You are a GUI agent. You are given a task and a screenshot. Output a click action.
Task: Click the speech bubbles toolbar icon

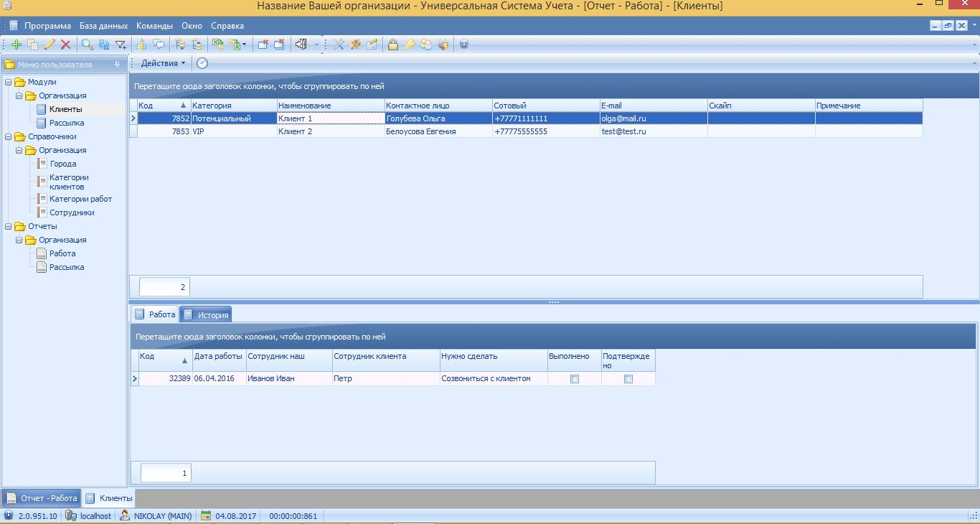158,45
